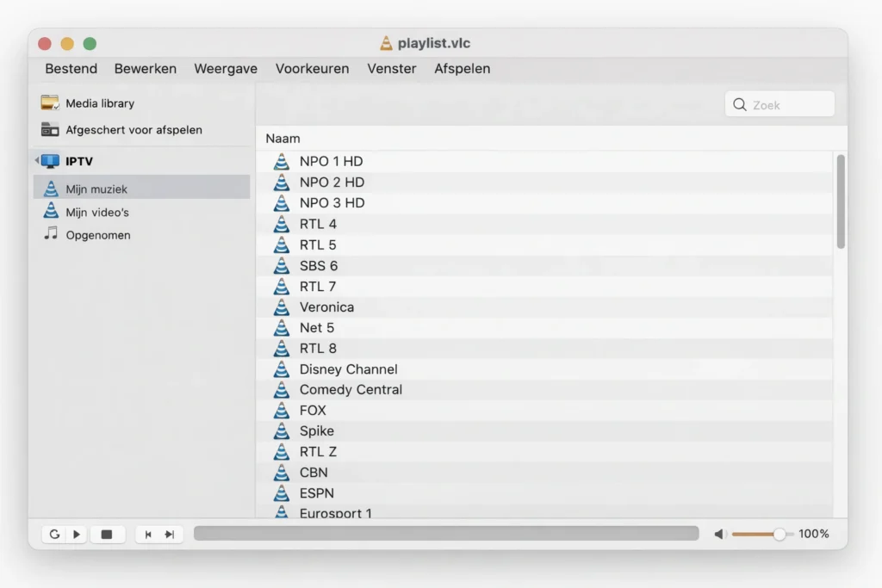Click the cone icon of NPO 3 HD
Image resolution: width=882 pixels, height=588 pixels.
point(282,203)
